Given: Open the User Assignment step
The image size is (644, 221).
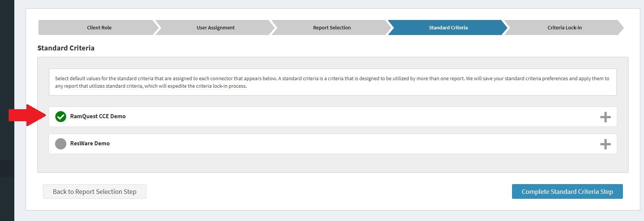Looking at the screenshot, I should coord(215,27).
